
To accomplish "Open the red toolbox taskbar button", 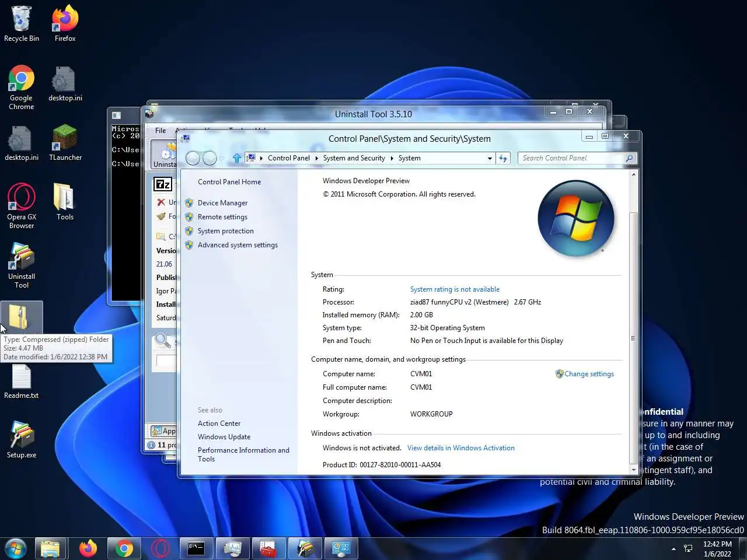I will point(268,548).
